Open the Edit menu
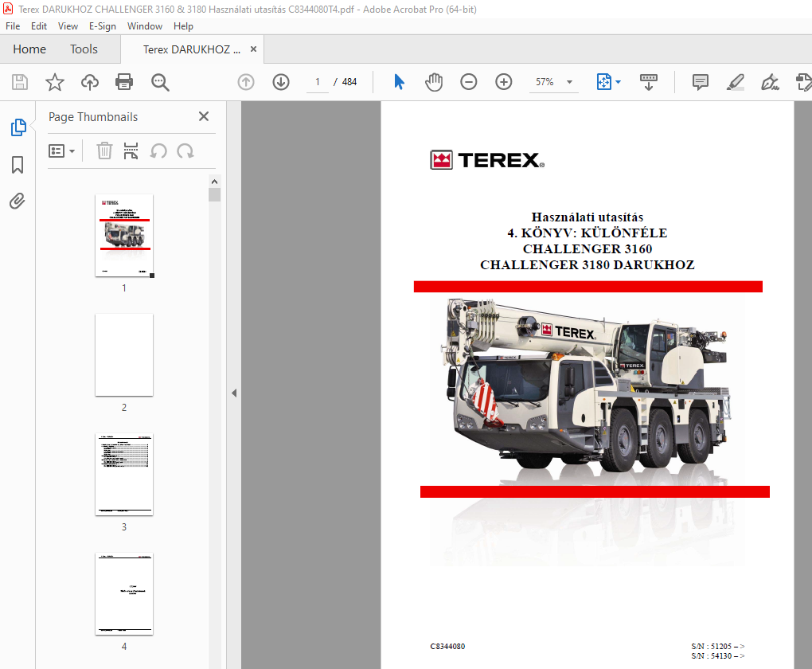This screenshot has width=812, height=669. click(x=39, y=26)
